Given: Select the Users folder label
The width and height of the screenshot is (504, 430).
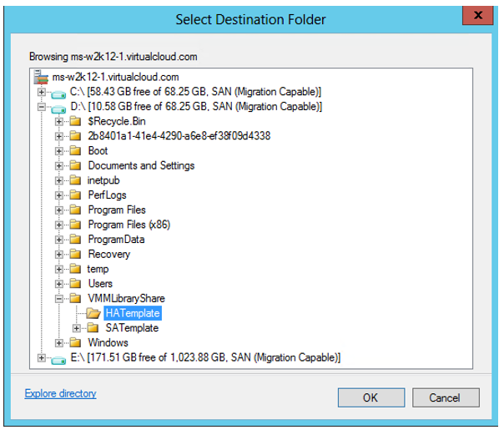Looking at the screenshot, I should (100, 284).
